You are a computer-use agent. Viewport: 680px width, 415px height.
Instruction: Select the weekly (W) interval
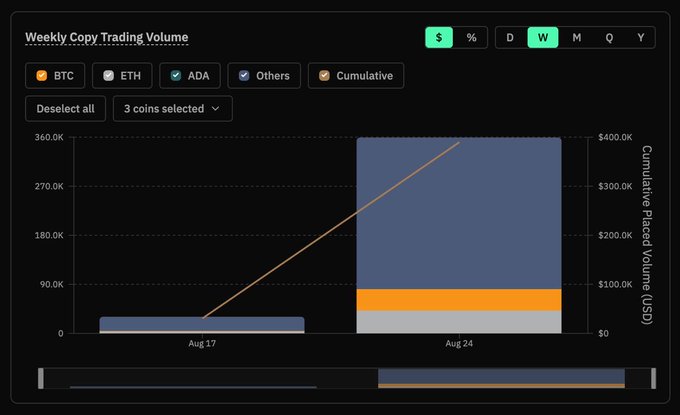(543, 38)
